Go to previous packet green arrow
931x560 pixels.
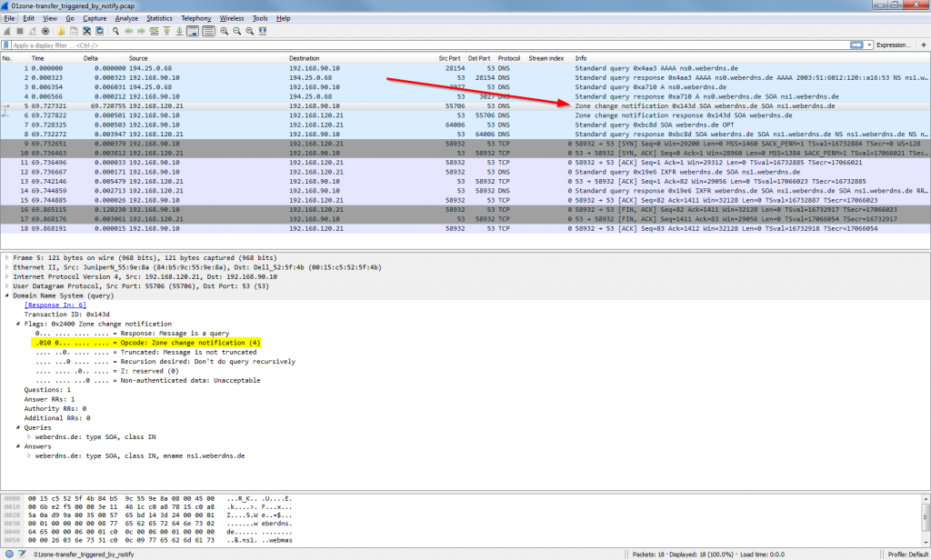click(128, 31)
